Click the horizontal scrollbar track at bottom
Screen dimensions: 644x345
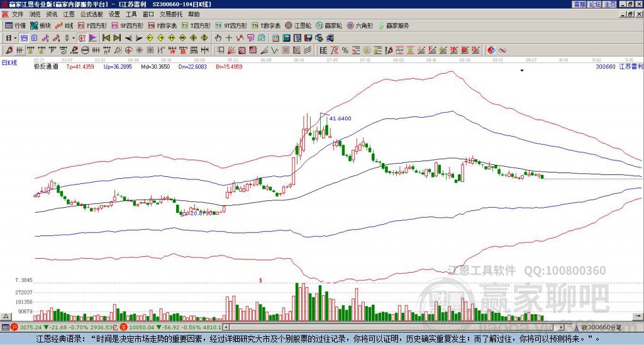pyautogui.click(x=394, y=327)
